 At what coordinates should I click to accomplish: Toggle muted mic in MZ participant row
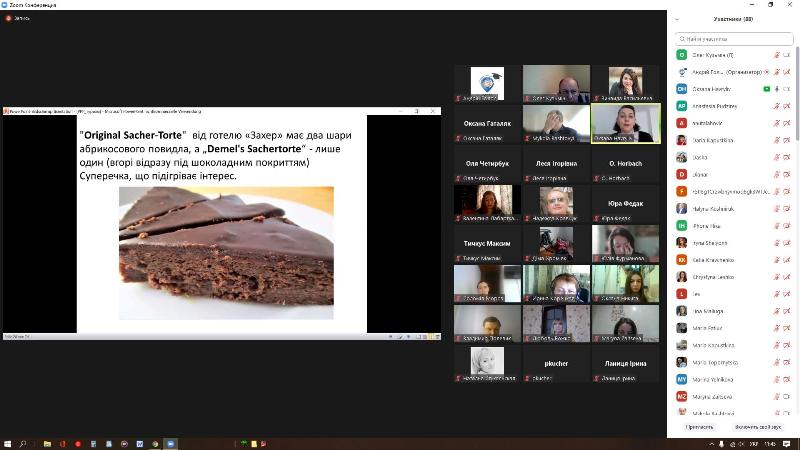click(777, 396)
